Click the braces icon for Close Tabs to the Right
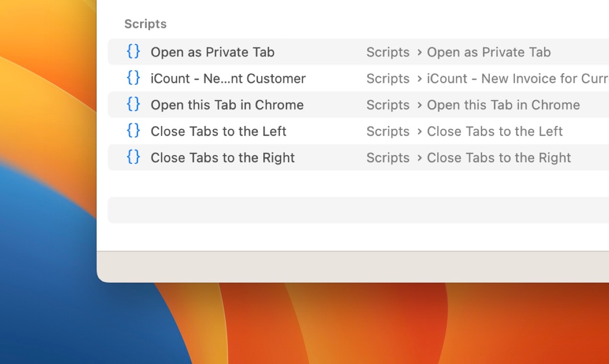 (133, 157)
